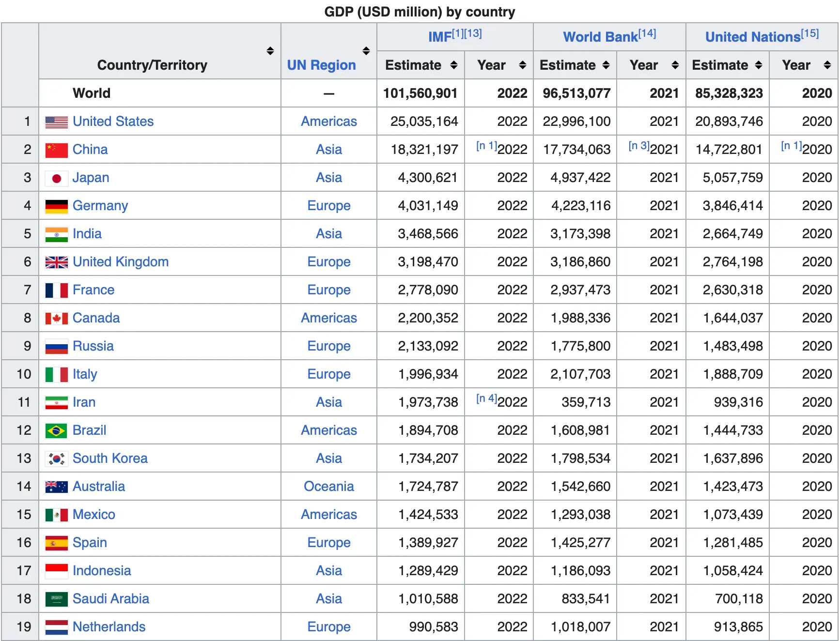
Task: Select the World IMF estimate 101,560,901
Action: [420, 93]
